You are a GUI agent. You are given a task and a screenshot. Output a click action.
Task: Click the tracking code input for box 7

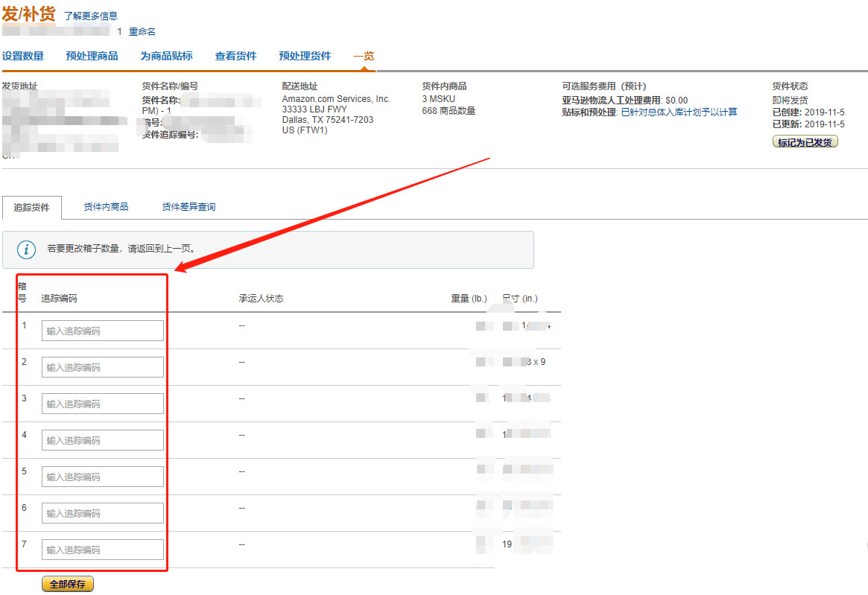[x=102, y=549]
